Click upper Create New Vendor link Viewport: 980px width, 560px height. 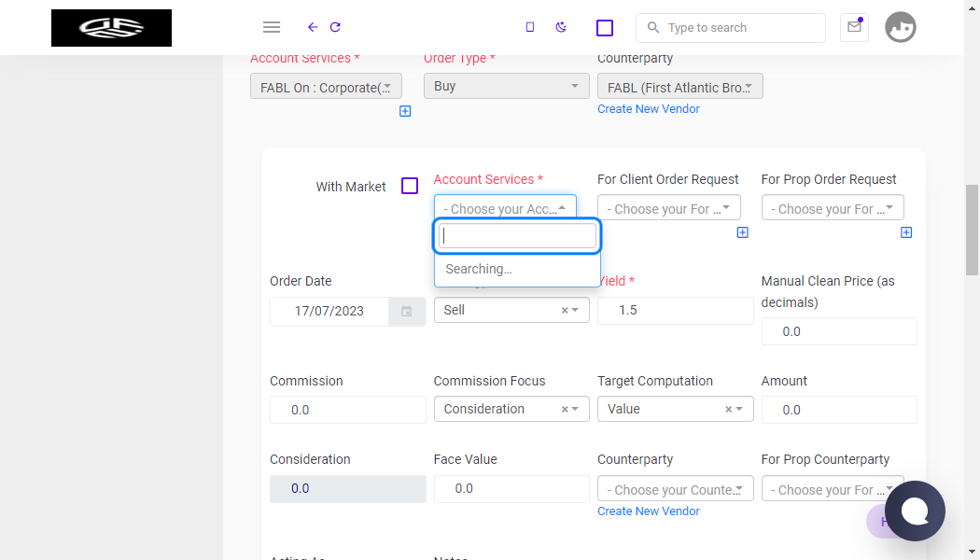[648, 109]
